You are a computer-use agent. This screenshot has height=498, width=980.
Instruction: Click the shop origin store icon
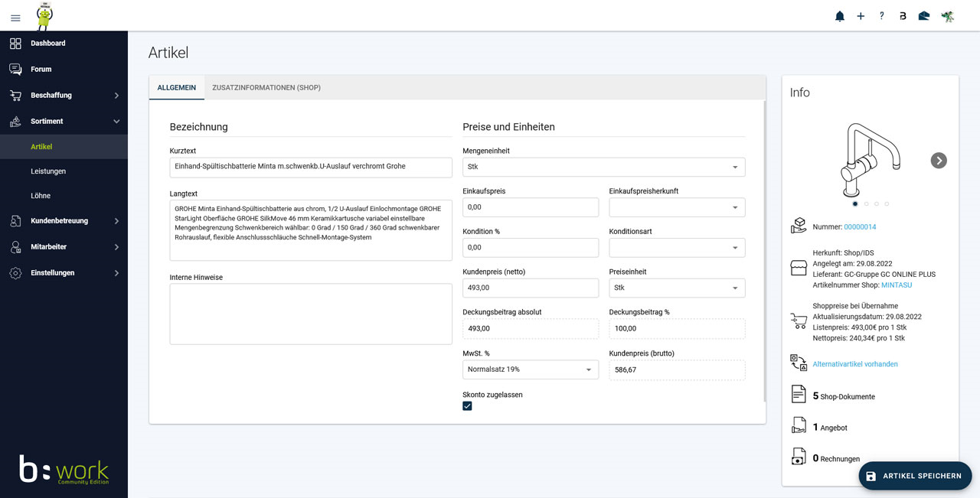coord(799,268)
